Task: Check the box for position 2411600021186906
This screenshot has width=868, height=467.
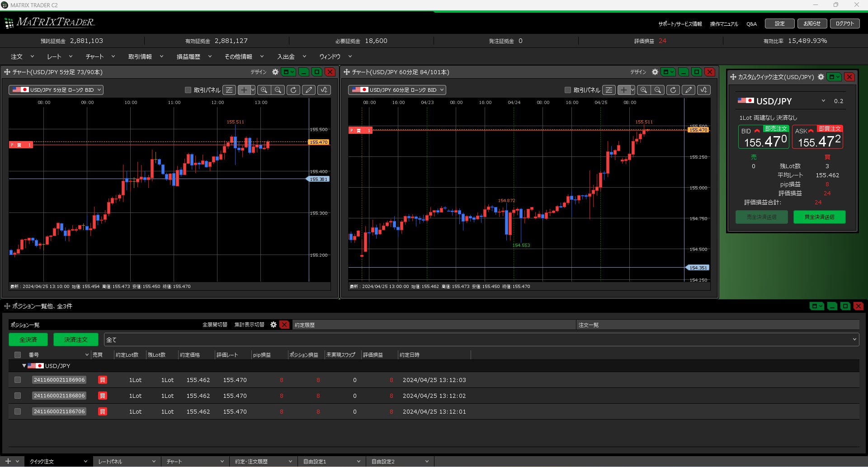Action: coord(18,380)
